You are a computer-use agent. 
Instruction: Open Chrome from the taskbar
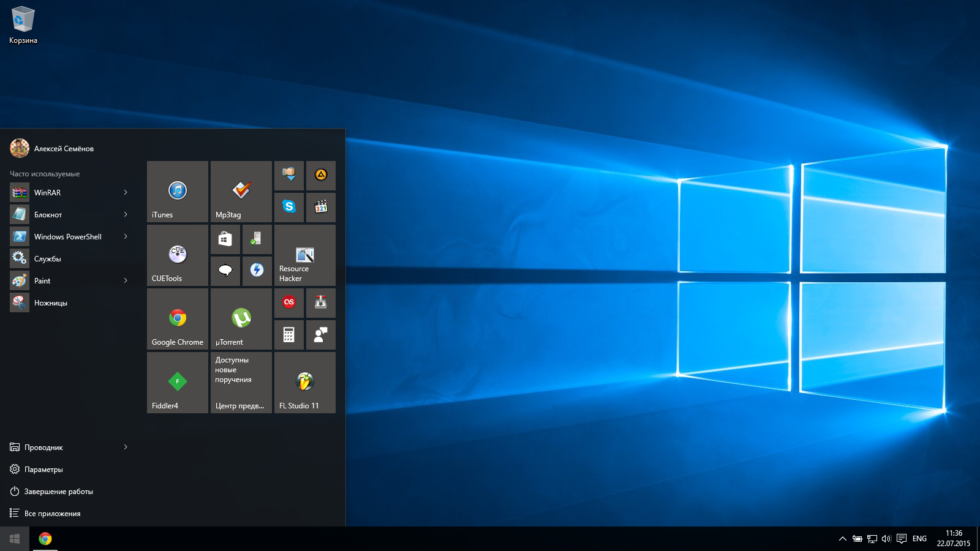point(45,539)
